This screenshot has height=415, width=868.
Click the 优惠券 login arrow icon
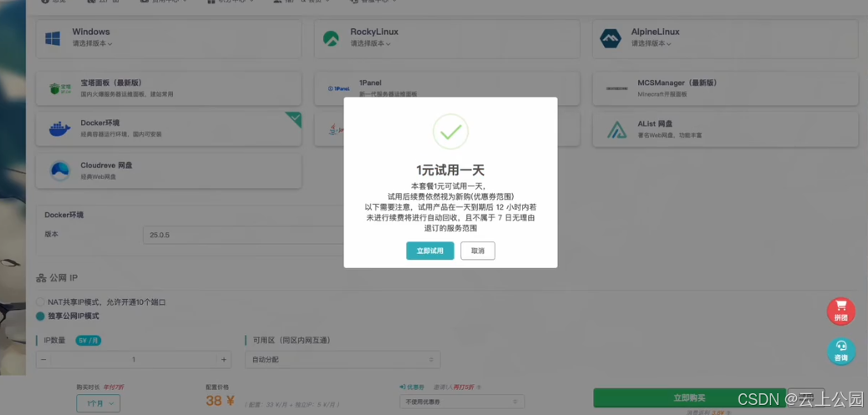(402, 387)
